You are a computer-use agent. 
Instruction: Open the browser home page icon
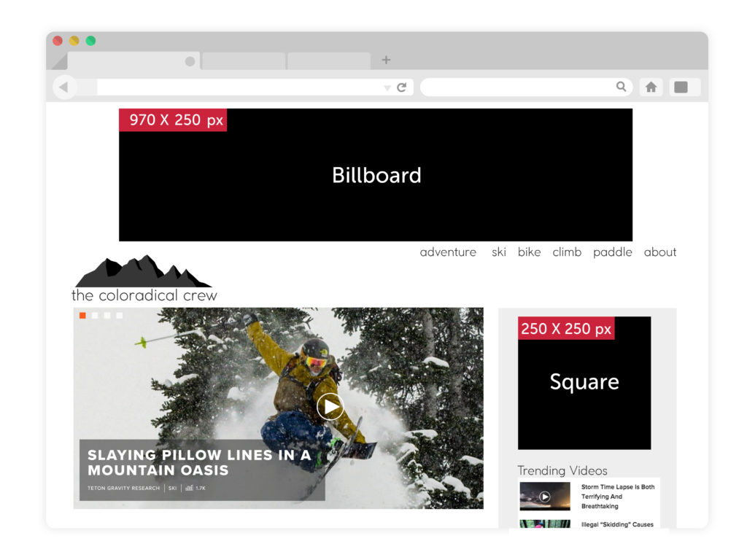coord(651,87)
